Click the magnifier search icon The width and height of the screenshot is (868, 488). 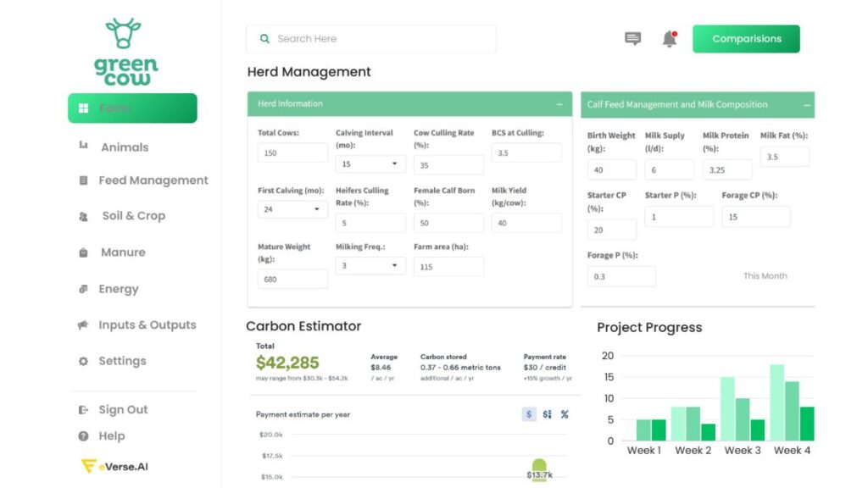tap(265, 39)
